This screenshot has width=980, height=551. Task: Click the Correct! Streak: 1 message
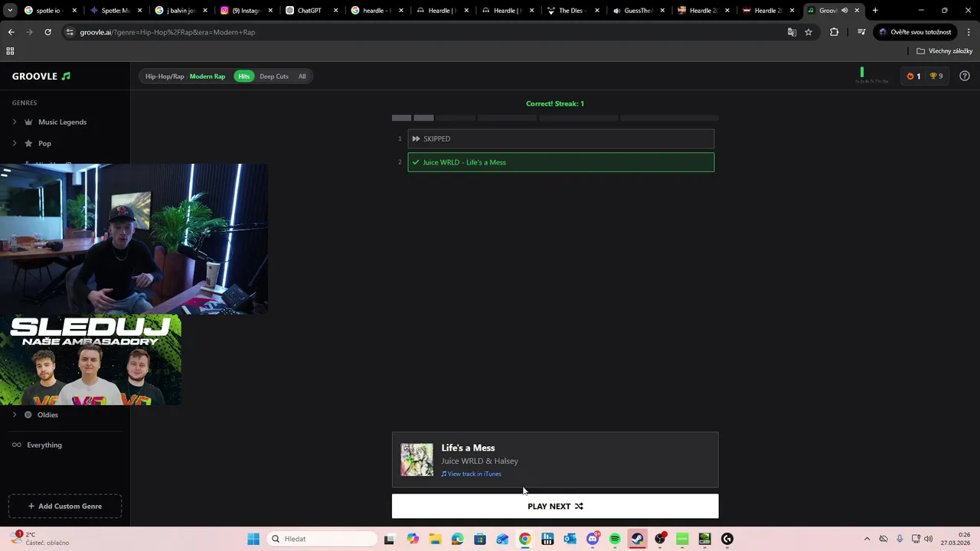(x=555, y=103)
